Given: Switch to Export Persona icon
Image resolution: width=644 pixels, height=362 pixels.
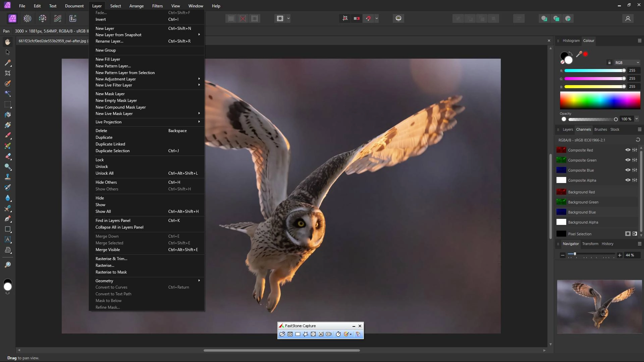Looking at the screenshot, I should (x=73, y=18).
